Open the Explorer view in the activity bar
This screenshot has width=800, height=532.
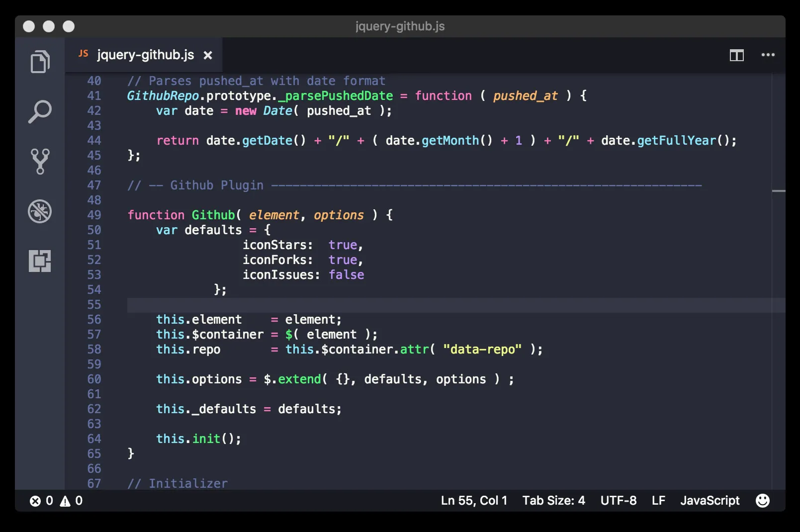pyautogui.click(x=40, y=62)
